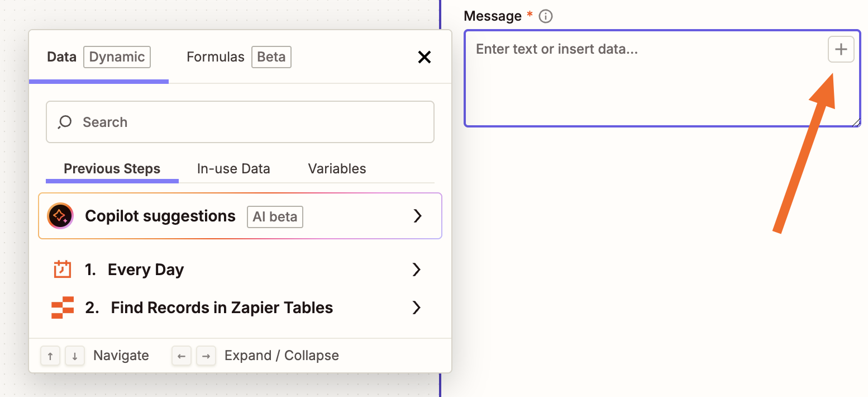This screenshot has height=397, width=868.
Task: Click the navigate up arrow icon
Action: click(50, 356)
